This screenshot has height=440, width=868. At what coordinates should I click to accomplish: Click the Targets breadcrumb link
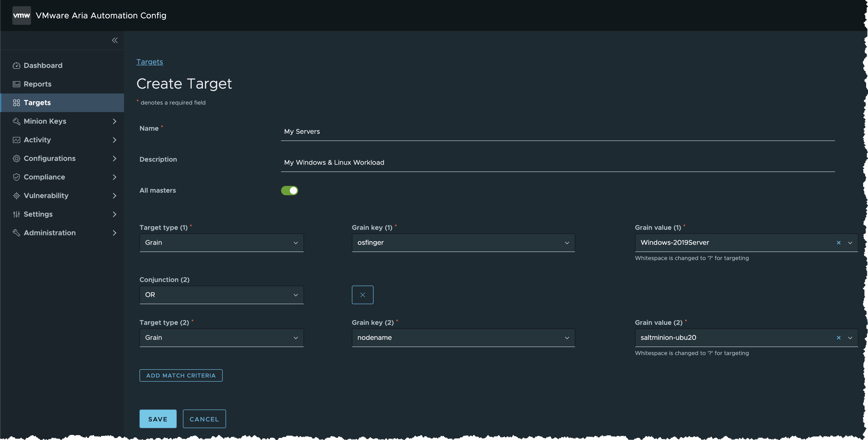[150, 62]
